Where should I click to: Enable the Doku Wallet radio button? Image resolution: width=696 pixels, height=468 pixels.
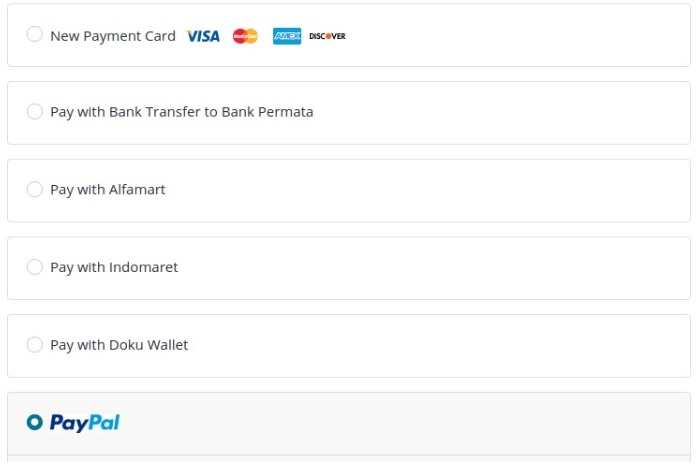pos(35,345)
